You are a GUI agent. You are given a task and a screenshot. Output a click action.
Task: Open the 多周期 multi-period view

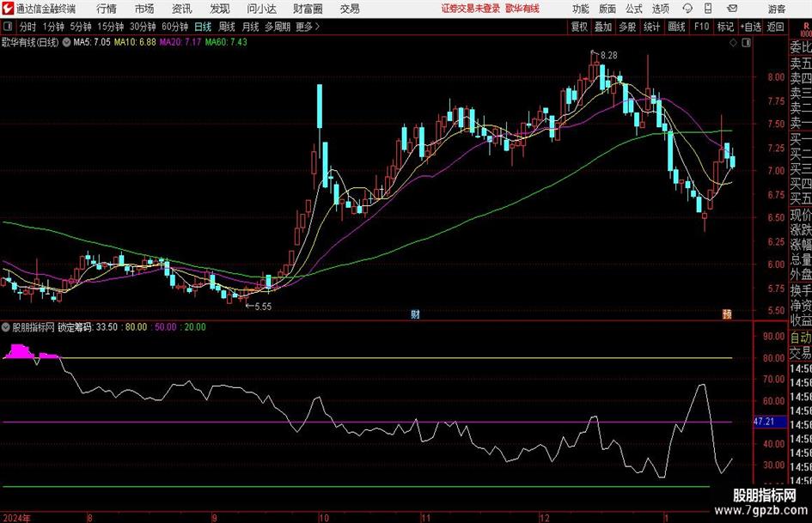(278, 27)
